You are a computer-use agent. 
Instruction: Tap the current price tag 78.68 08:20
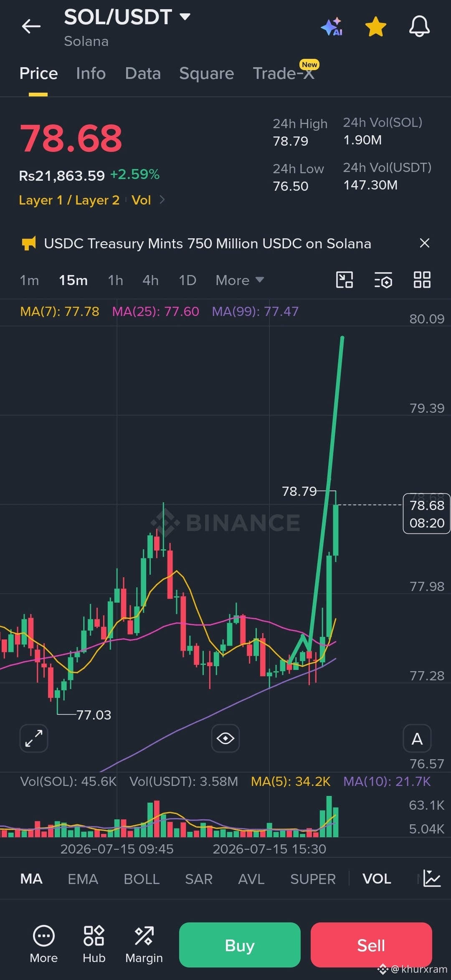pyautogui.click(x=426, y=514)
